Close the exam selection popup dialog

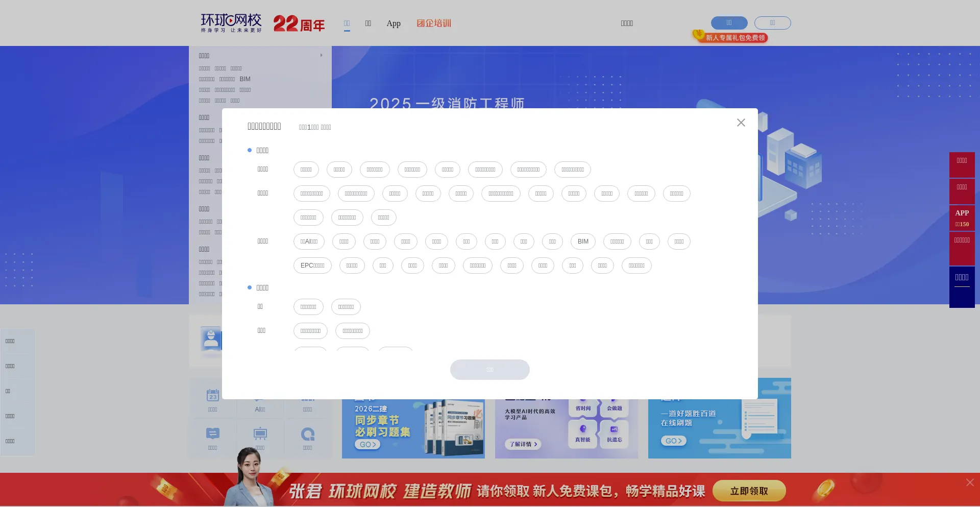click(x=741, y=123)
